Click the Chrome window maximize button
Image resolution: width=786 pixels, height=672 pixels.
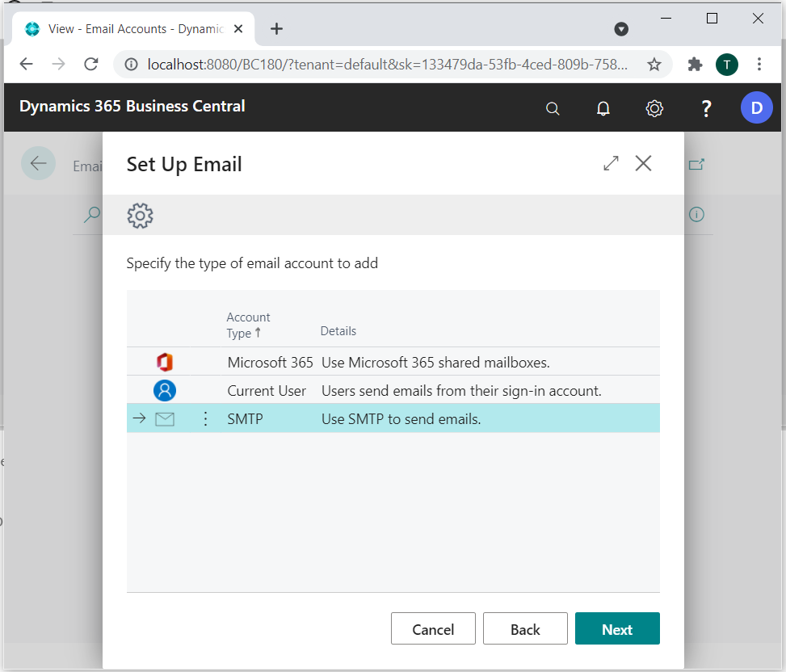(x=712, y=19)
